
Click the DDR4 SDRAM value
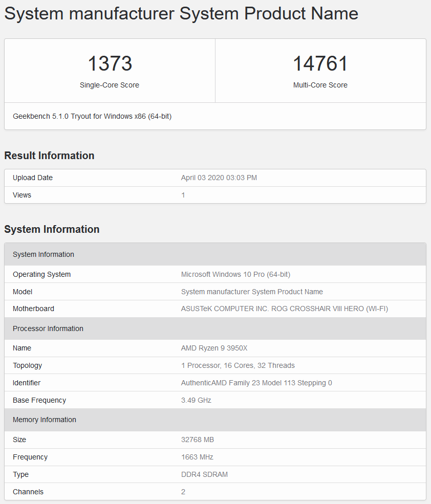(x=204, y=475)
